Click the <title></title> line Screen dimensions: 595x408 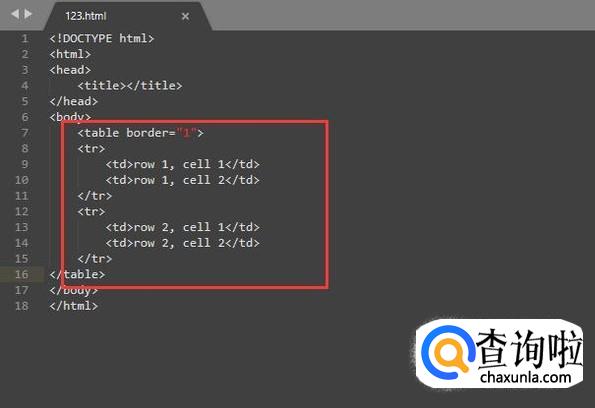pyautogui.click(x=130, y=86)
